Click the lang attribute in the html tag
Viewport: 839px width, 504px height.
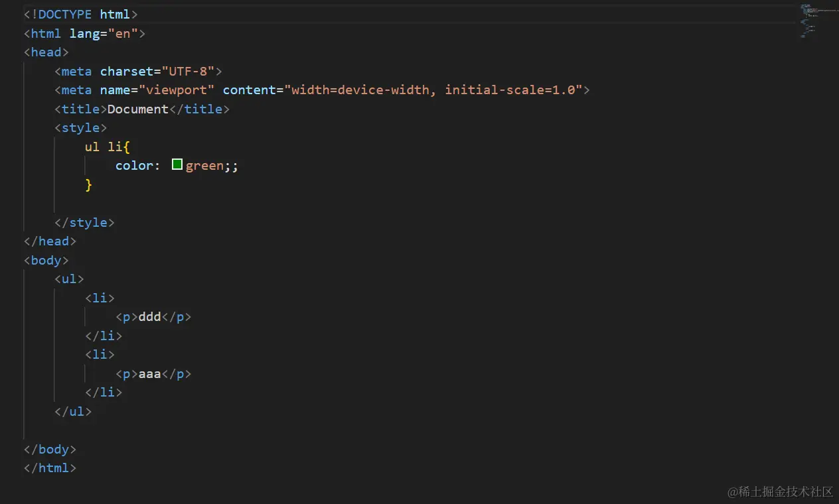[x=85, y=33]
